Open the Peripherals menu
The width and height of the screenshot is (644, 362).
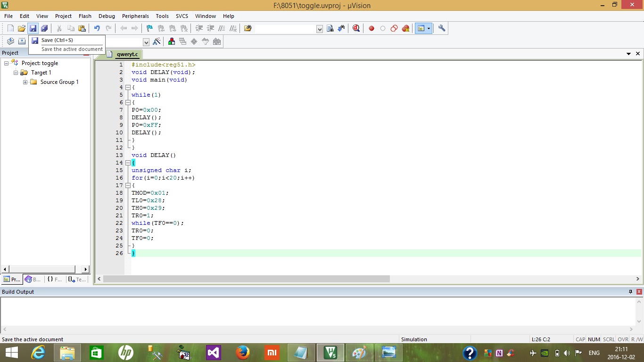135,16
